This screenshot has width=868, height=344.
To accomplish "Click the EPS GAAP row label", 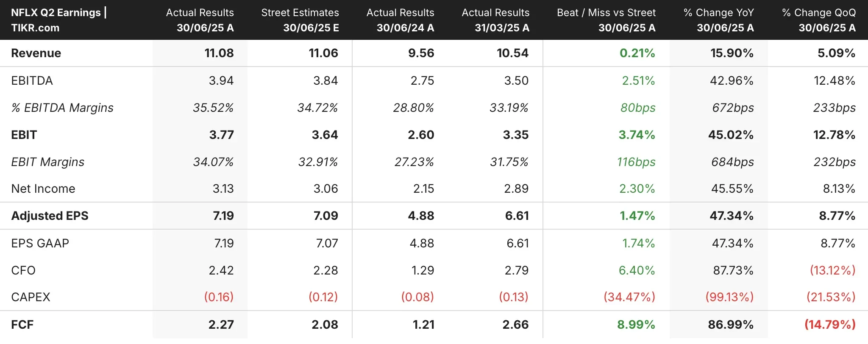I will (40, 243).
